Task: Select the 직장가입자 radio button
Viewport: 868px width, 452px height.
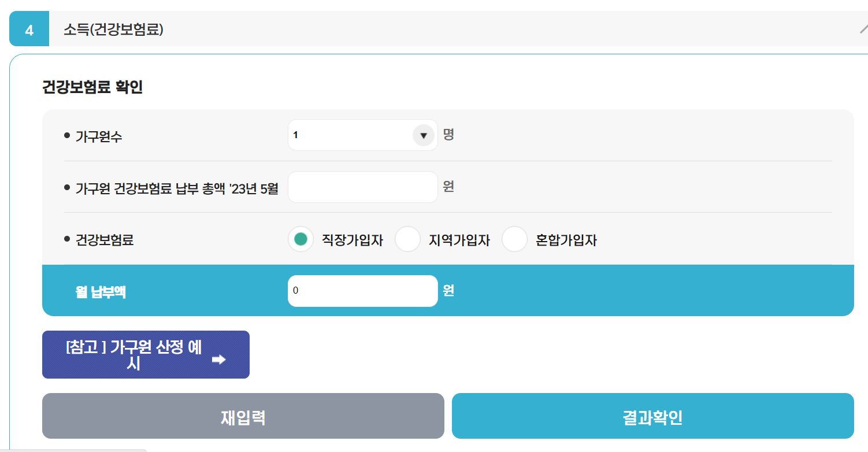Action: (x=301, y=239)
